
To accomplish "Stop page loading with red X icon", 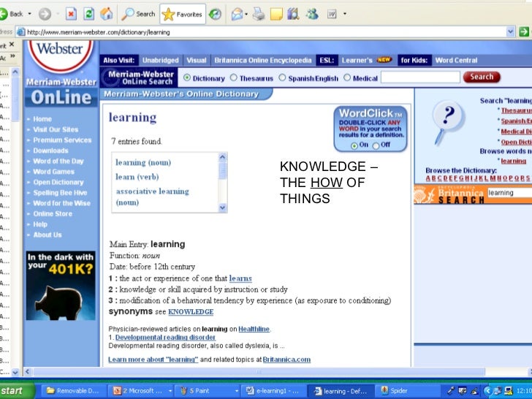I will (x=71, y=14).
